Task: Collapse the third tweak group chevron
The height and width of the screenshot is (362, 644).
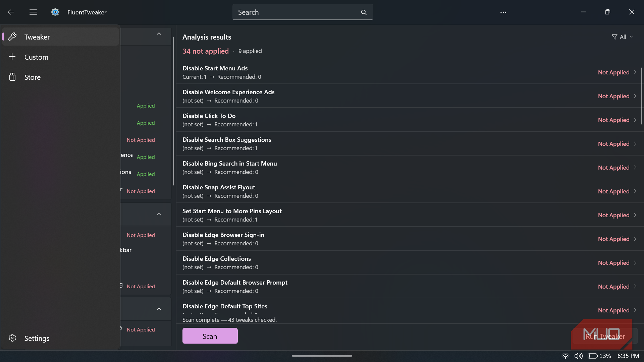Action: click(x=159, y=309)
